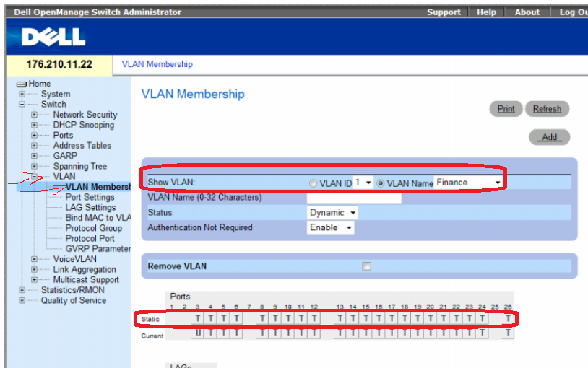Toggle Static membership for port 8
Screen dimensions: 588x368
tap(262, 318)
